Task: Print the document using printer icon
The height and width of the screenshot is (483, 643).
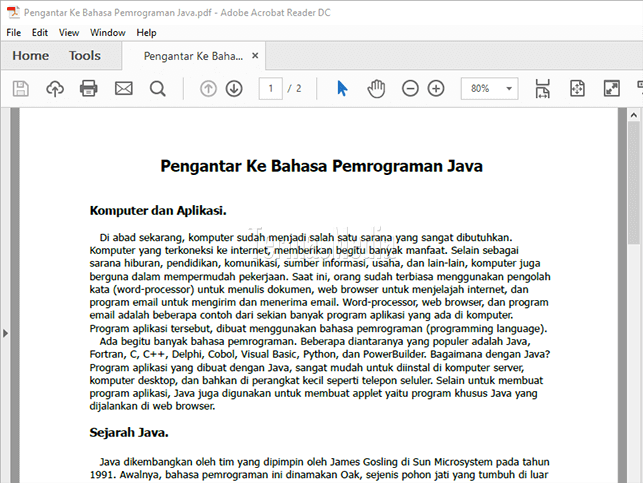Action: [89, 89]
